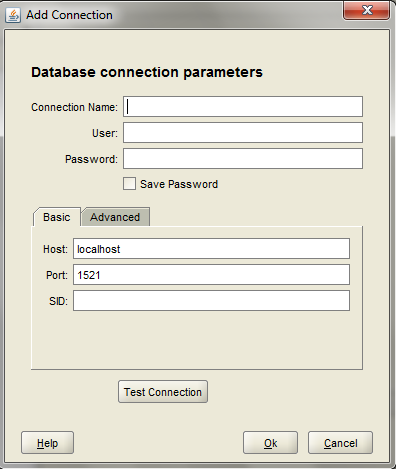Click the Test Connection button
This screenshot has height=469, width=396.
pyautogui.click(x=163, y=392)
